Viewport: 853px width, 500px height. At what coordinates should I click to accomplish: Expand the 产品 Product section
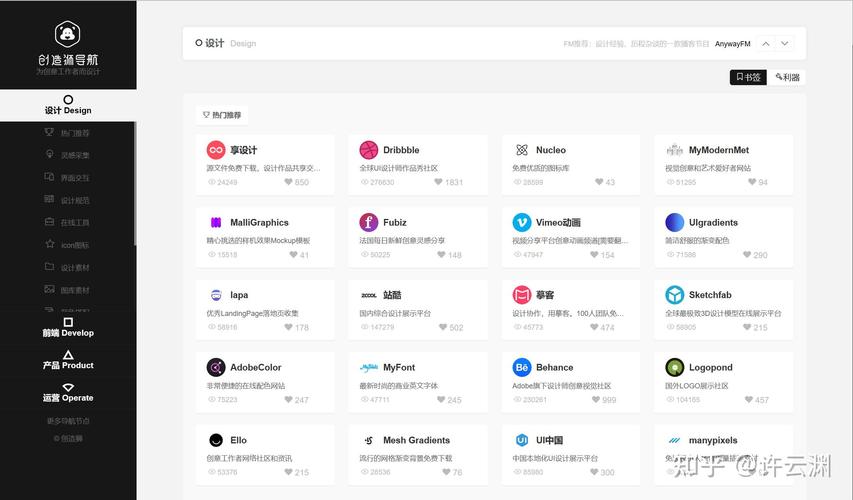(x=68, y=360)
